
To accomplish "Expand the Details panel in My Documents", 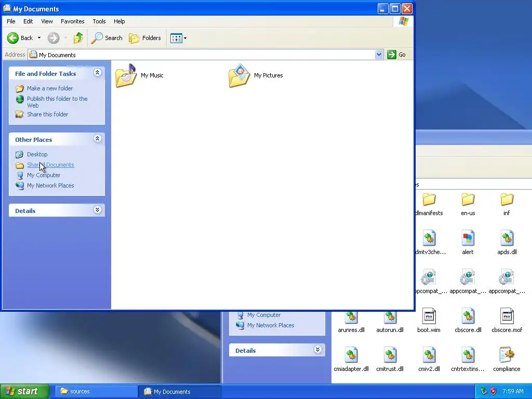I will click(x=97, y=210).
